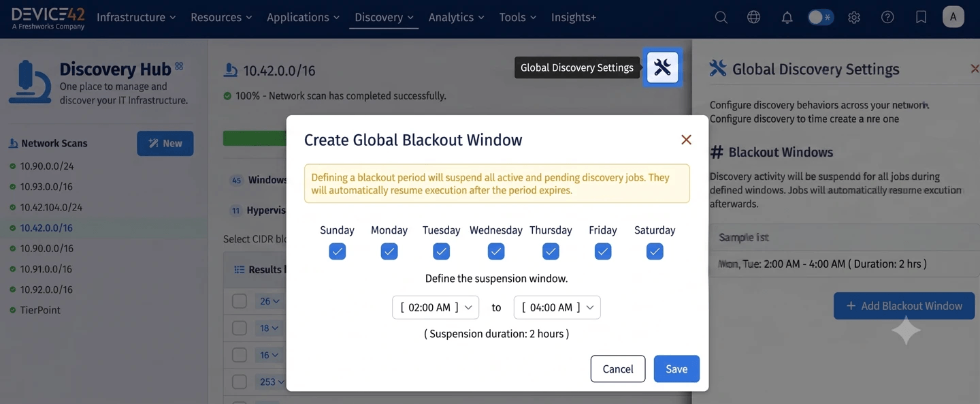Click the bookmark icon in top bar

tap(921, 18)
